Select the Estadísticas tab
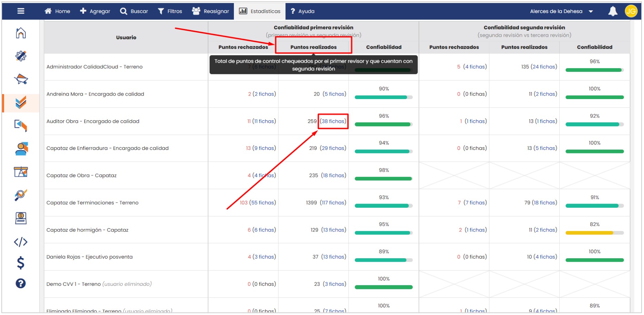This screenshot has height=315, width=644. [260, 11]
